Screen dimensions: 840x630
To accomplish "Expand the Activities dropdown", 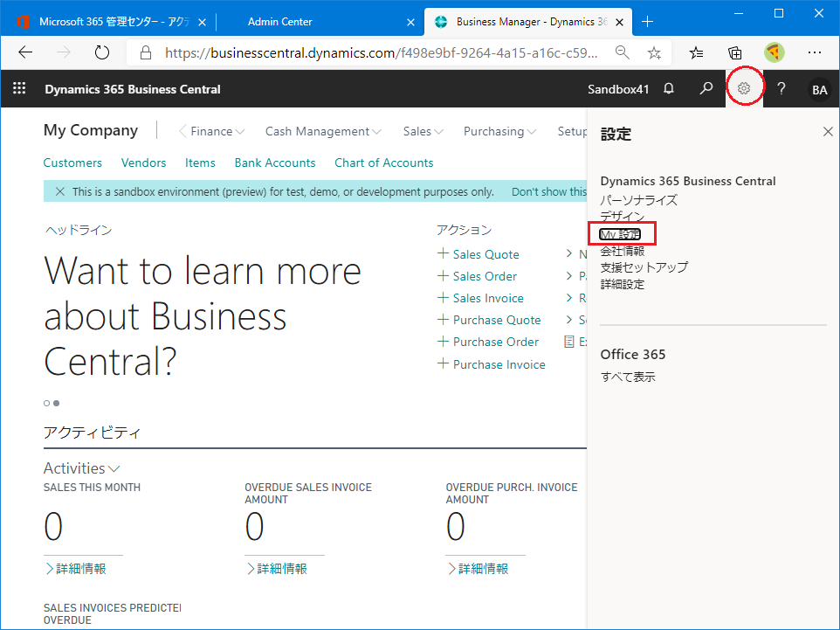I will 81,468.
